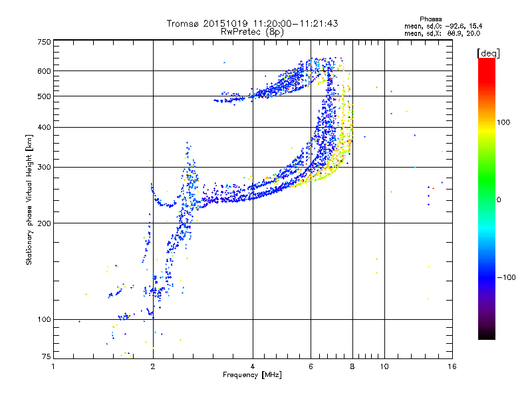Click the 'Phases' header label
The image size is (532, 399).
click(430, 19)
